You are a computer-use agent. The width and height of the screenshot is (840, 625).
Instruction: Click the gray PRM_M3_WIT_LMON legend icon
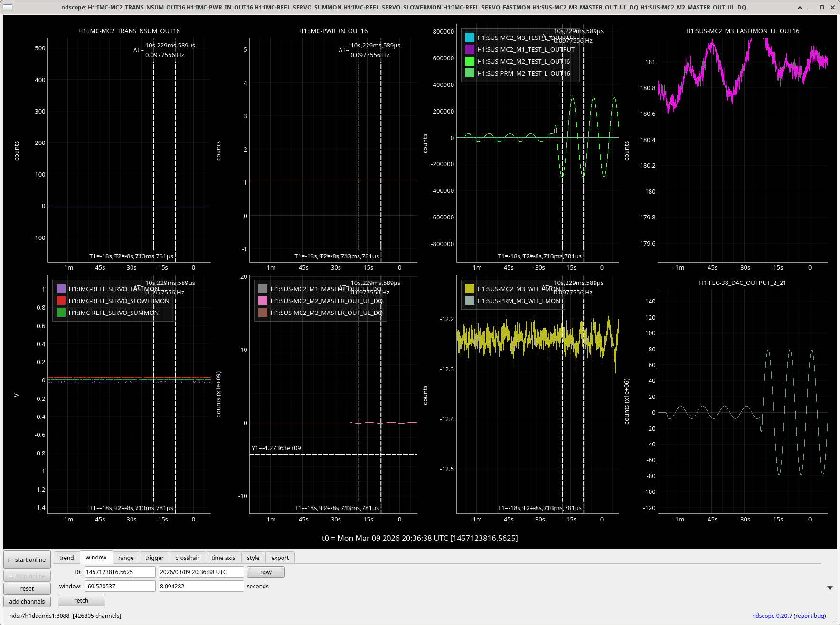tap(470, 301)
